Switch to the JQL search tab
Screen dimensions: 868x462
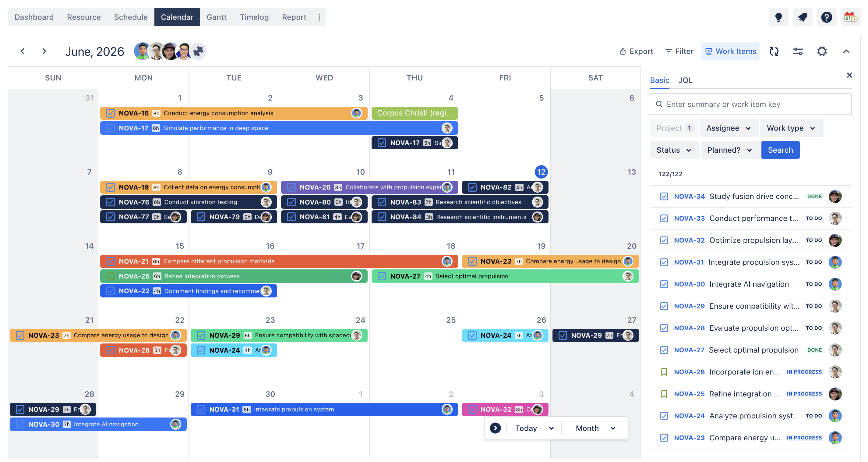click(685, 80)
